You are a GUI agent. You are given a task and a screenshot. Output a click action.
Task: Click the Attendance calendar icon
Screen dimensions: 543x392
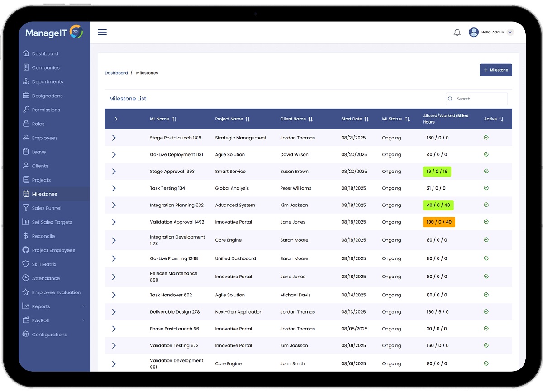[26, 278]
